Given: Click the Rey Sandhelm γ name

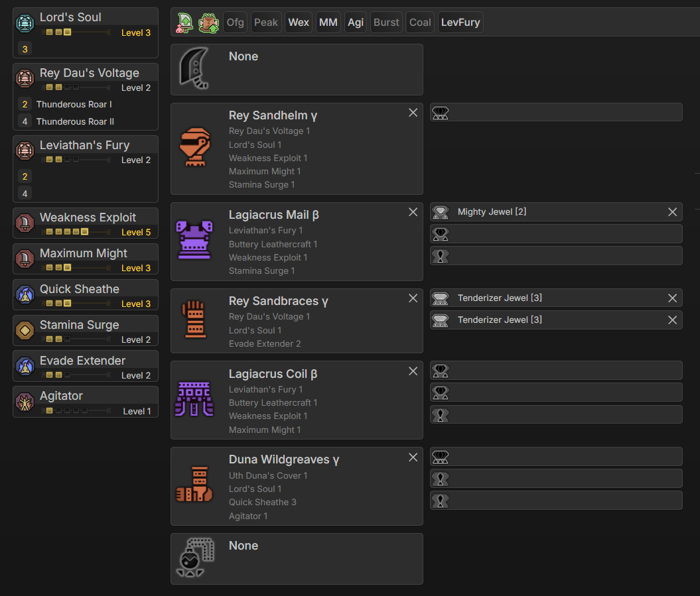Looking at the screenshot, I should (273, 115).
